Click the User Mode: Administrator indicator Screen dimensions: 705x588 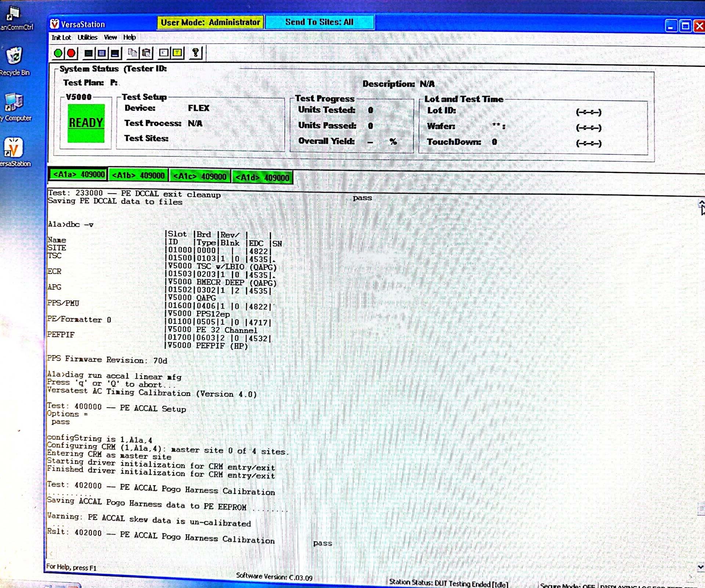(x=210, y=22)
